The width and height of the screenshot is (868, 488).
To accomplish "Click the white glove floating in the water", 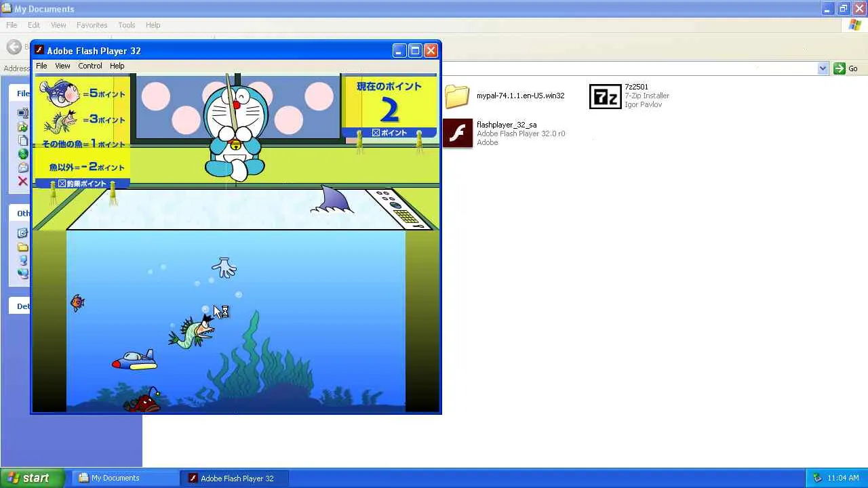I will [x=224, y=268].
